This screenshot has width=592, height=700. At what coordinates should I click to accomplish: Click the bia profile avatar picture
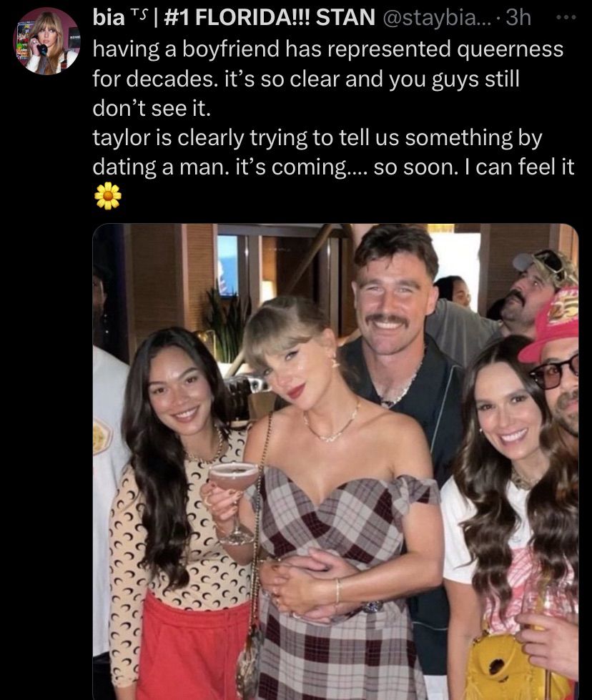[x=47, y=41]
